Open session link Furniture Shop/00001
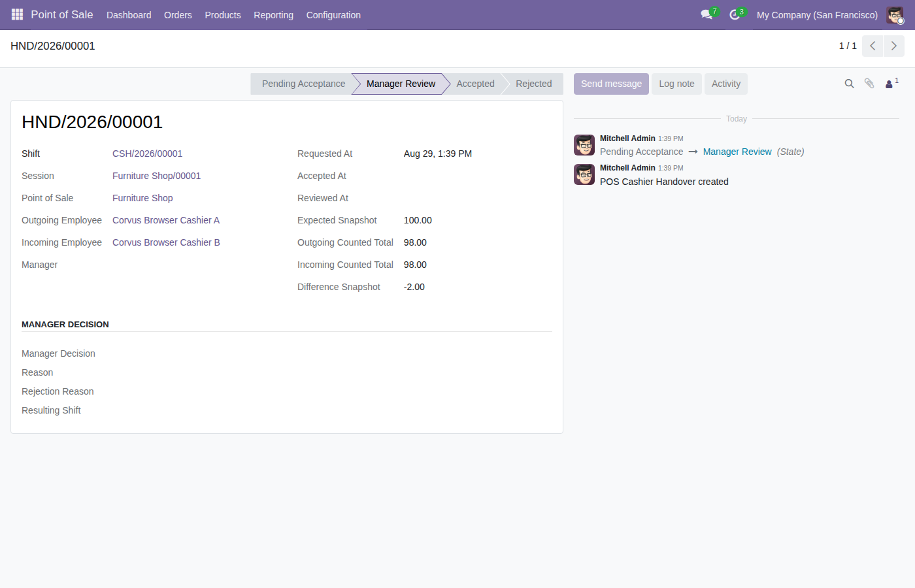The image size is (915, 588). (x=156, y=176)
